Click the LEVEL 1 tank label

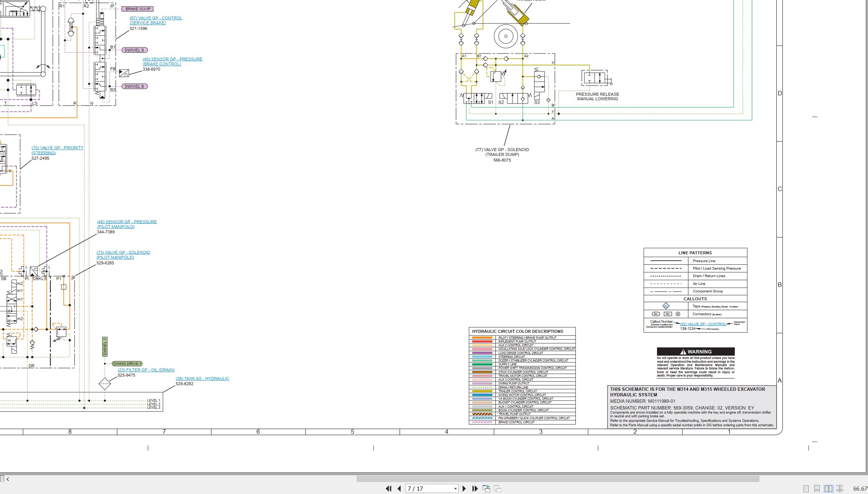pos(153,401)
